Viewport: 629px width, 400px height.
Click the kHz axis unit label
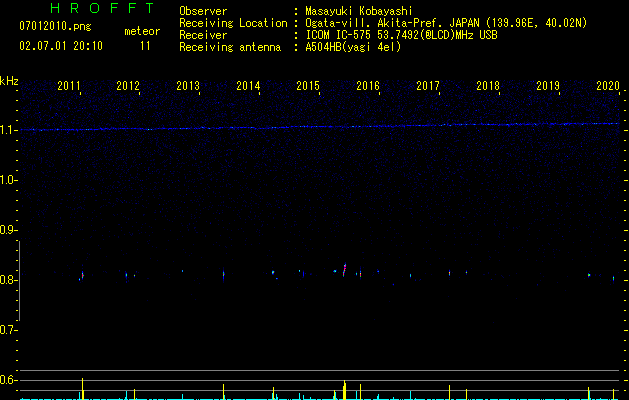[x=9, y=81]
